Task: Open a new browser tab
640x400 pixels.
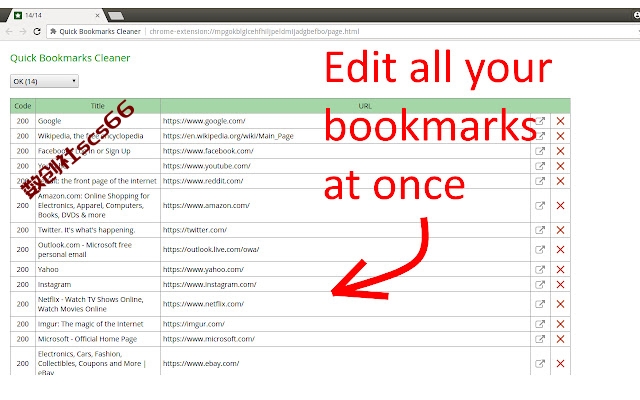Action: point(116,16)
